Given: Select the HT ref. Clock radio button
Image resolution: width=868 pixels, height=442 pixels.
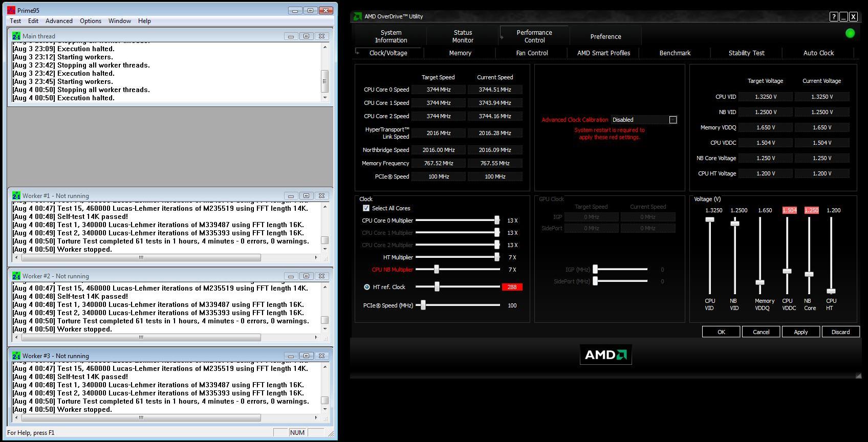Looking at the screenshot, I should (366, 287).
